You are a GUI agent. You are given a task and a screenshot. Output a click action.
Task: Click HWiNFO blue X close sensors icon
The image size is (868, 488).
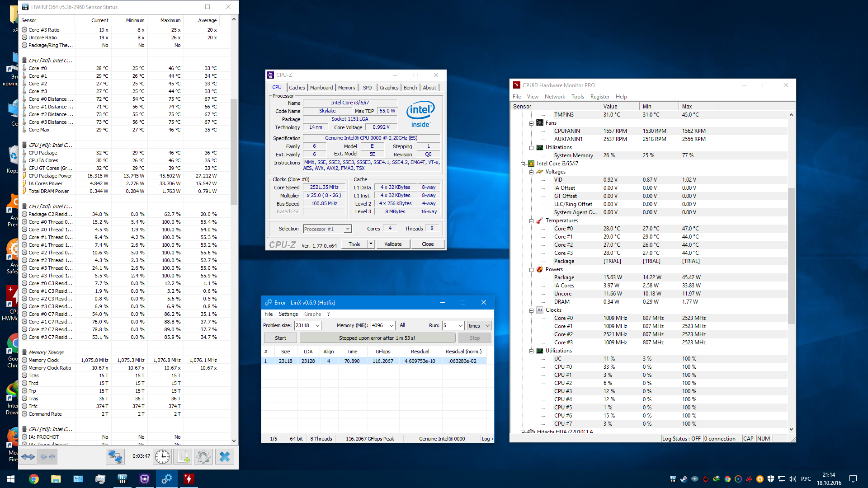[x=225, y=457]
